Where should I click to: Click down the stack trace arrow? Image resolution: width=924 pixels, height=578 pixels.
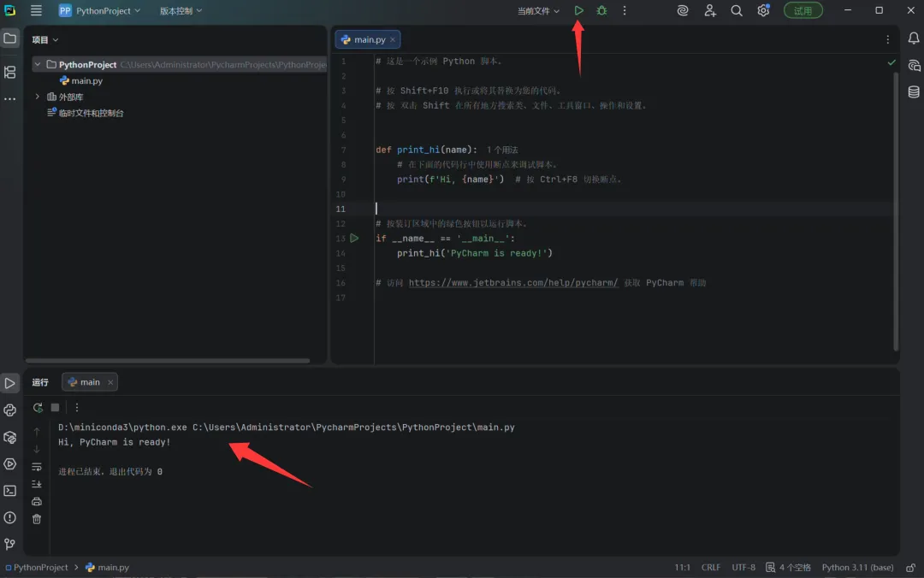pos(37,449)
